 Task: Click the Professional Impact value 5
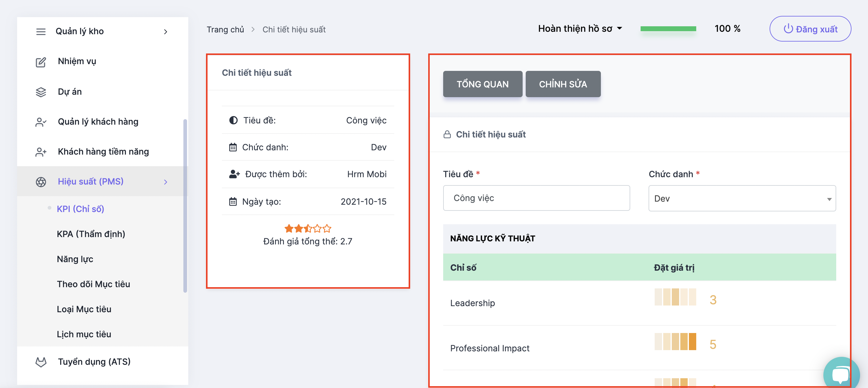(x=713, y=345)
